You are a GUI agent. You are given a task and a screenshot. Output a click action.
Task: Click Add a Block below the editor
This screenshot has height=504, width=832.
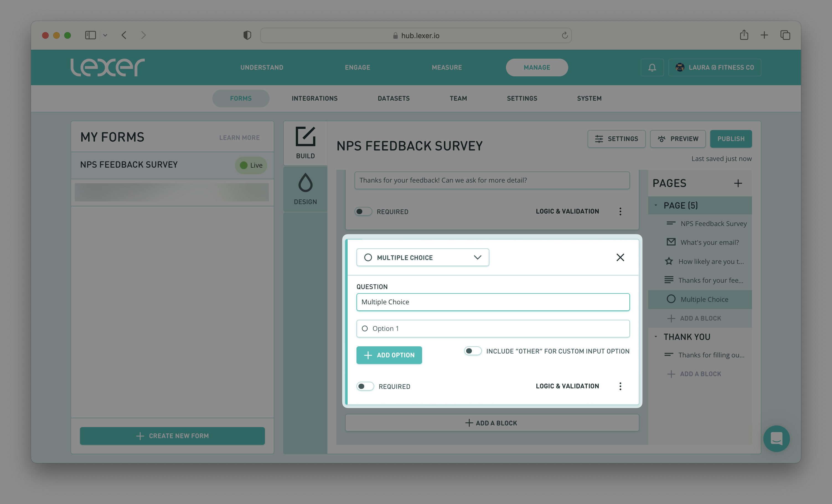point(492,423)
